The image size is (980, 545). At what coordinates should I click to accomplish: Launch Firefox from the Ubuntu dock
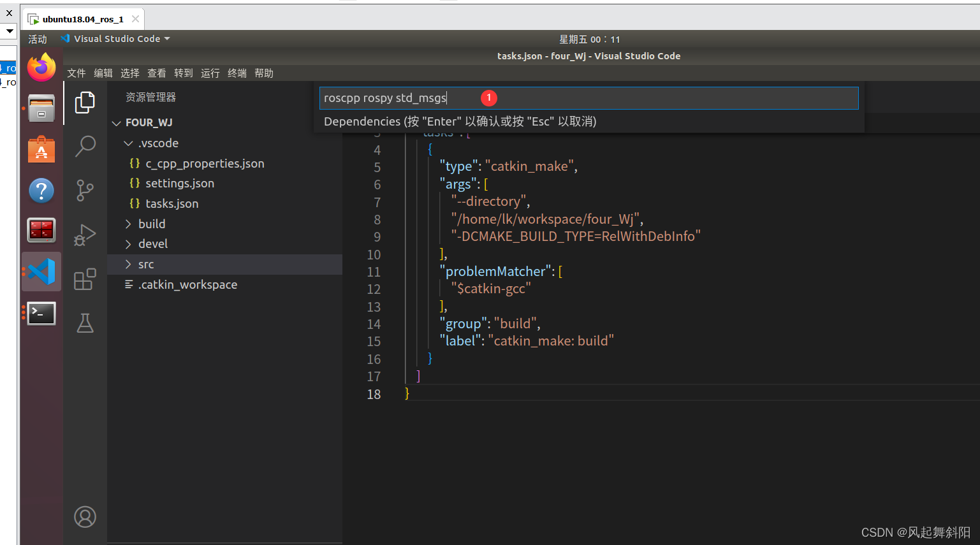coord(41,68)
